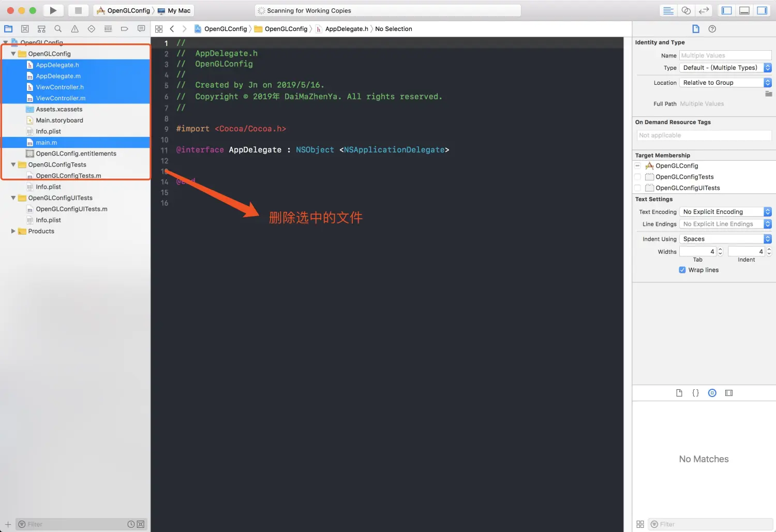Open the Indent Using dropdown

pyautogui.click(x=725, y=239)
